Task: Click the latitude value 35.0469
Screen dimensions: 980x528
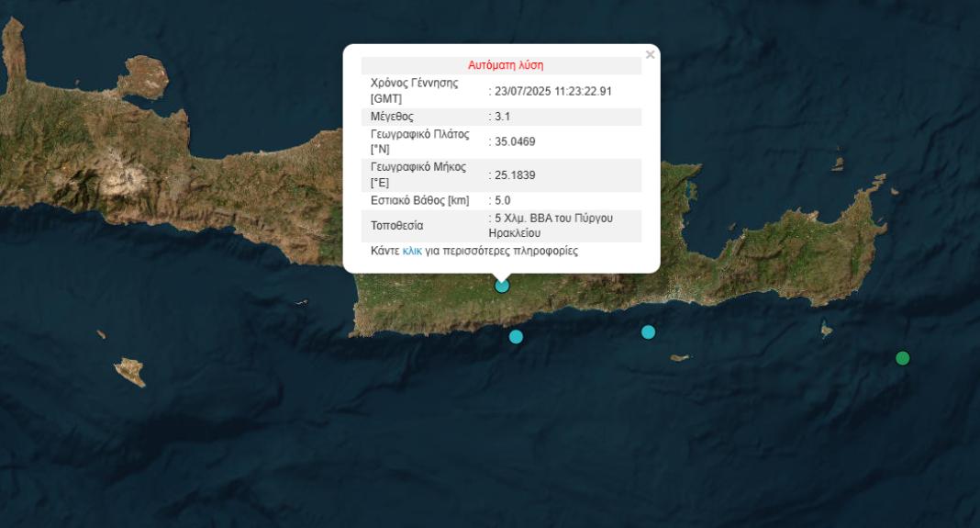Action: [x=515, y=142]
